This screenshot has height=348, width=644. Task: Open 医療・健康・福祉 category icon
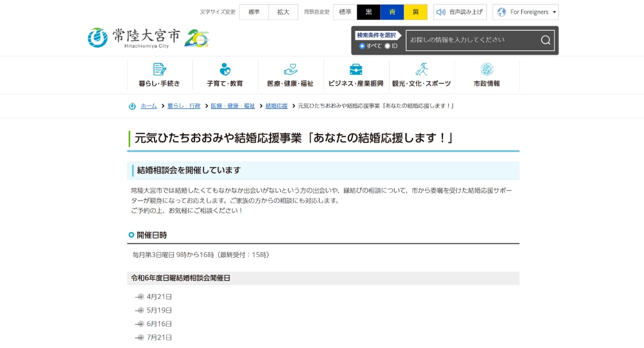tap(290, 70)
